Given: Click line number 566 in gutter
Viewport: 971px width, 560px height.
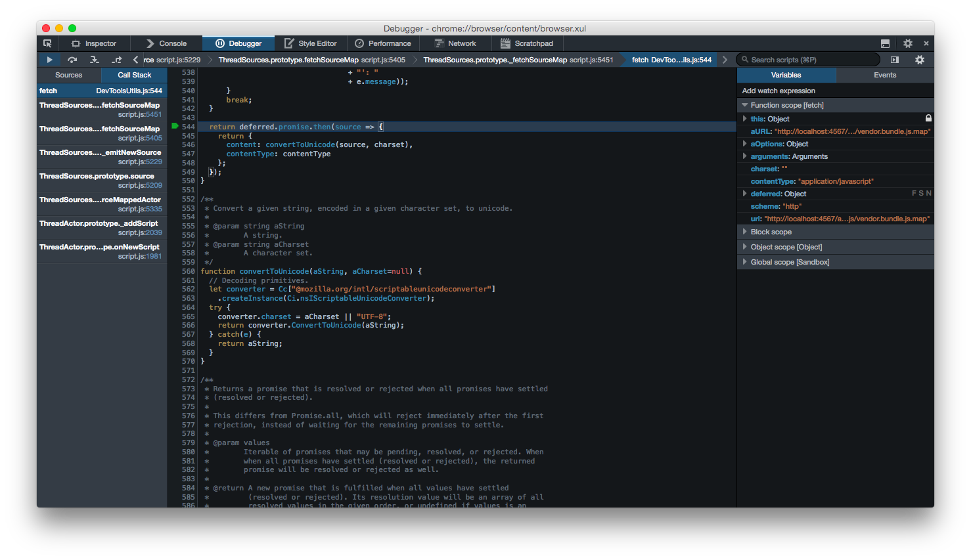Looking at the screenshot, I should pyautogui.click(x=189, y=325).
